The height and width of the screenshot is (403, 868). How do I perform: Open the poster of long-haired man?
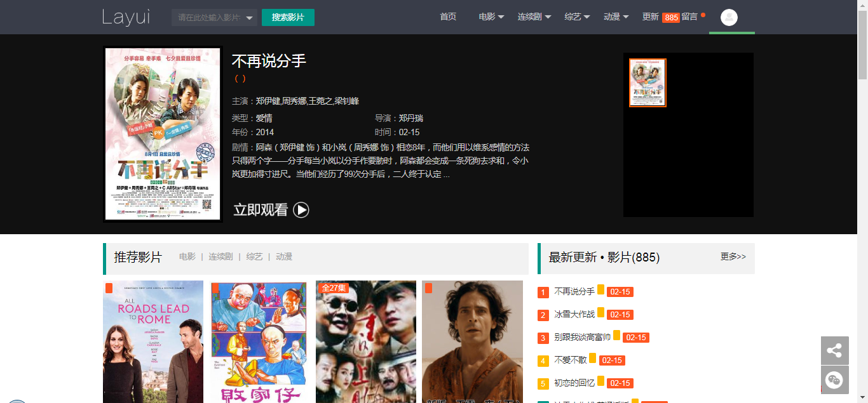(x=472, y=341)
